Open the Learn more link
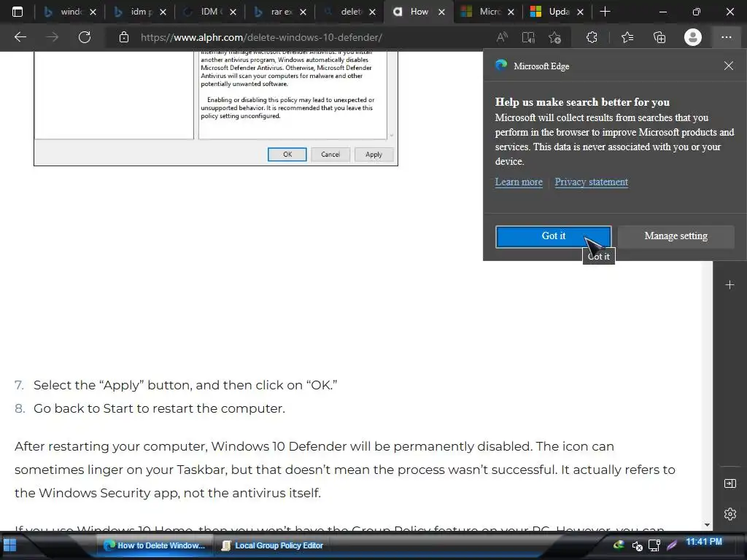This screenshot has width=747, height=560. 519,182
